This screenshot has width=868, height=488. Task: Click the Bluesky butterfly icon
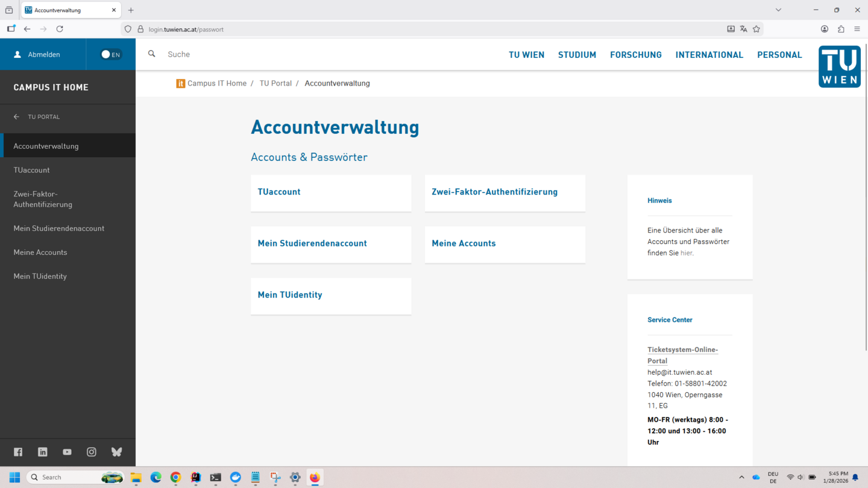pyautogui.click(x=116, y=452)
